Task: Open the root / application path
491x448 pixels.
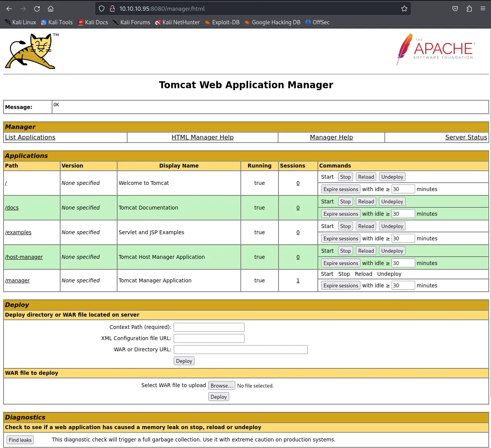Action: (6, 183)
